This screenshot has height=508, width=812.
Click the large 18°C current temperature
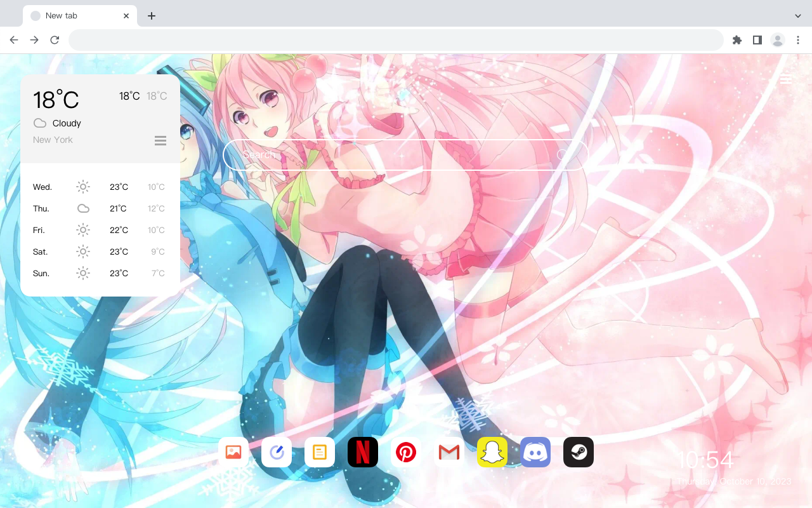point(56,100)
